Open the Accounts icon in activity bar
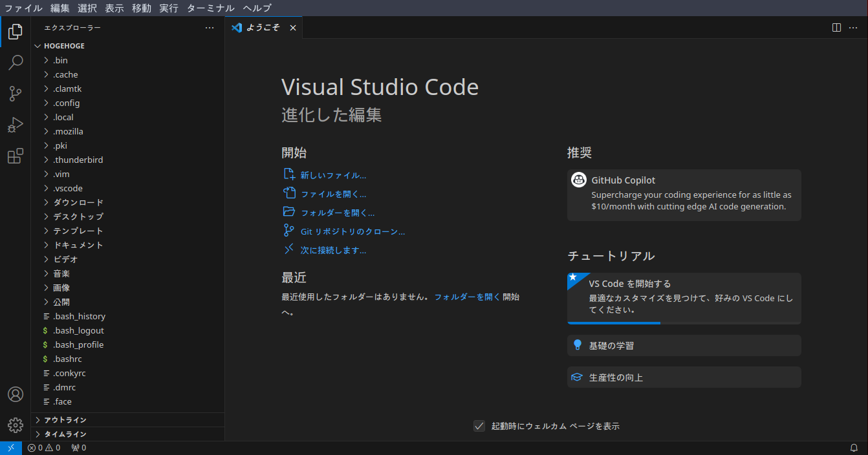 (x=16, y=394)
